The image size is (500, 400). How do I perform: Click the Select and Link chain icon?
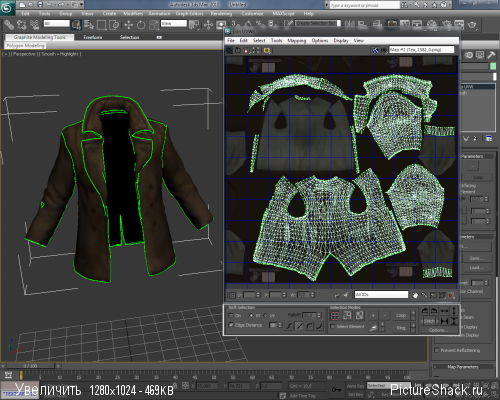(9, 25)
